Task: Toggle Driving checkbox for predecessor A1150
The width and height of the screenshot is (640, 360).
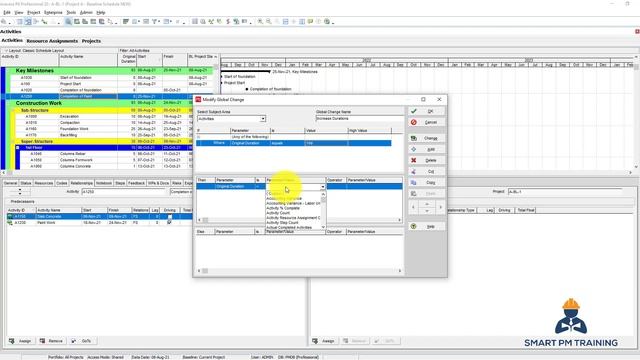Action: (x=169, y=216)
